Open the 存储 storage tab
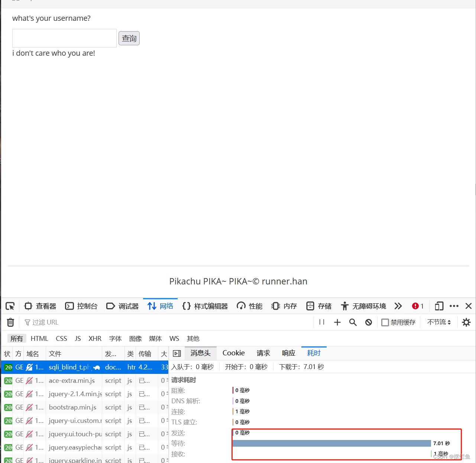476x463 pixels. (319, 306)
